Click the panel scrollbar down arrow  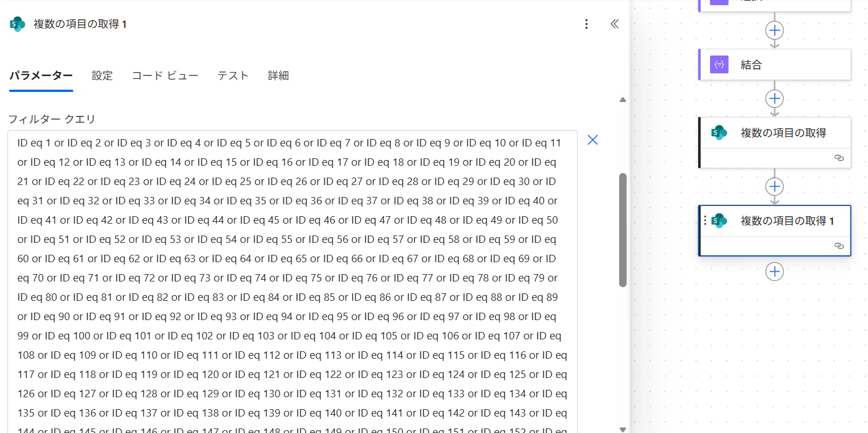[x=623, y=430]
